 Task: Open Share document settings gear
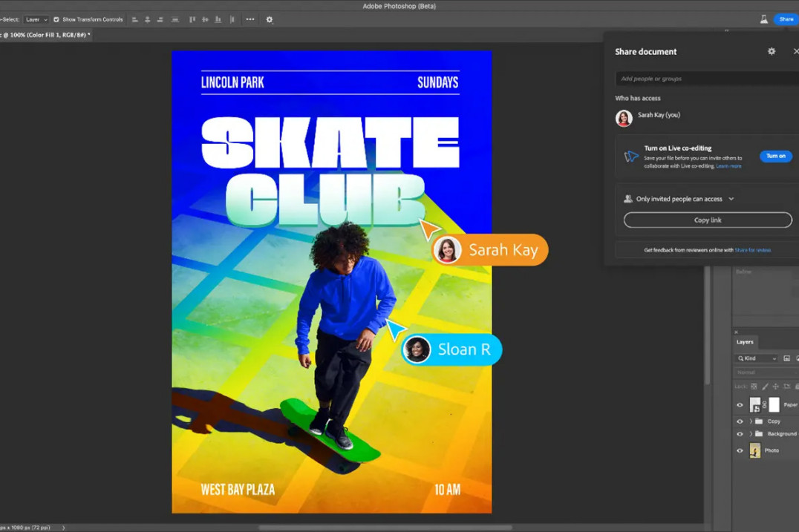tap(772, 51)
